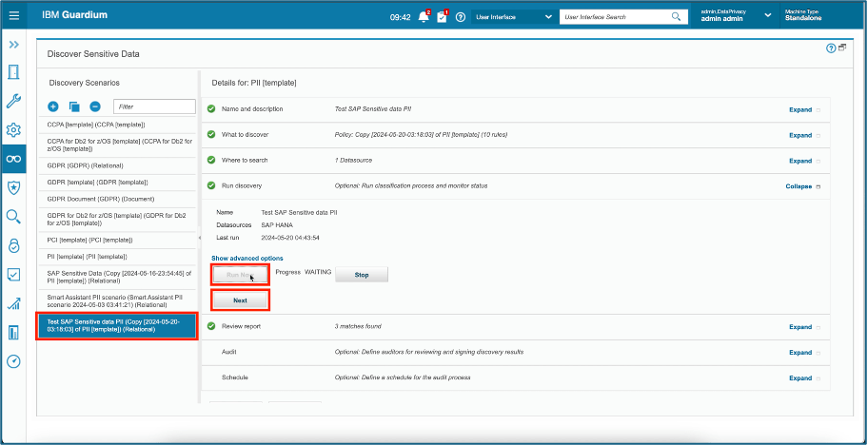Click the '3 matches found' text

click(358, 327)
